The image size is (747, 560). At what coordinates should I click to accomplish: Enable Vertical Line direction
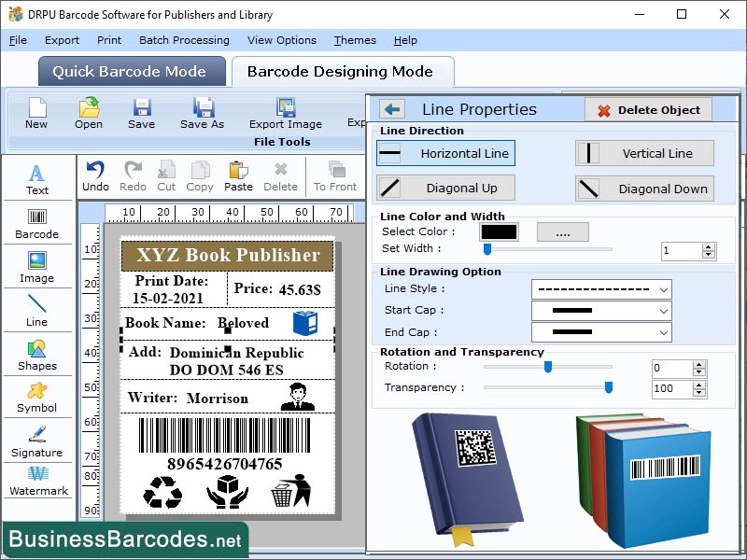[644, 153]
